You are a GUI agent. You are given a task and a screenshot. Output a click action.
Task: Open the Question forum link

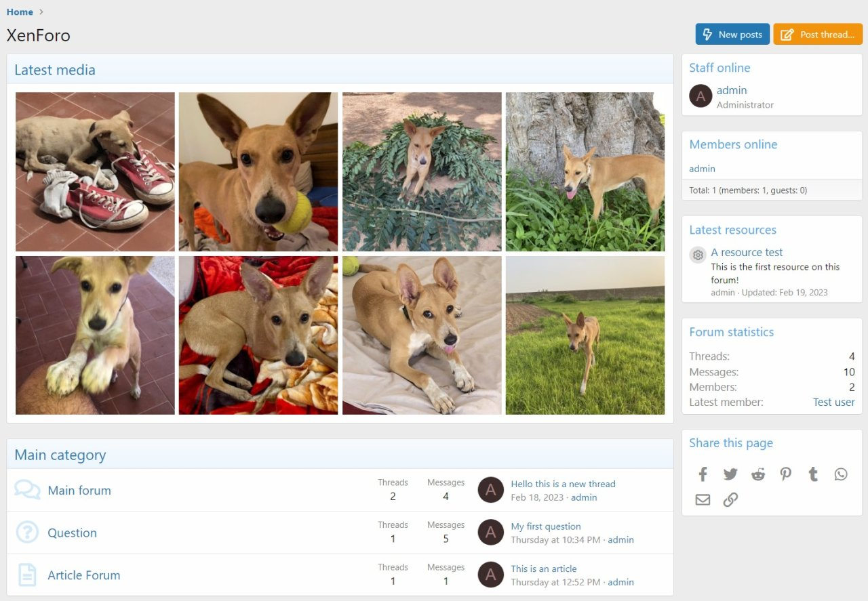click(x=72, y=533)
